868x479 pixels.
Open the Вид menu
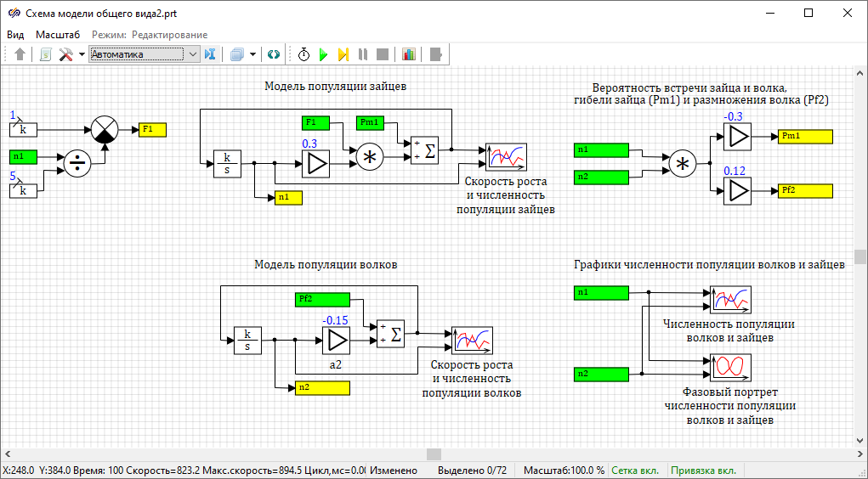click(x=15, y=35)
